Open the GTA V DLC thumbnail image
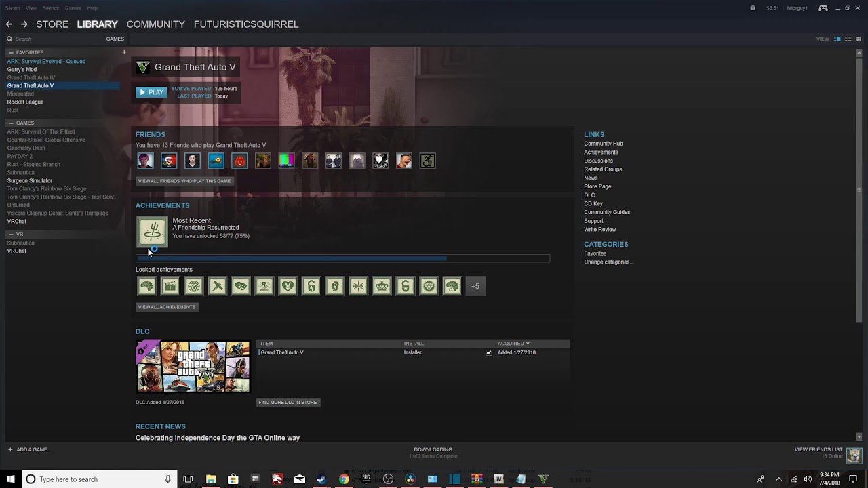The image size is (868, 488). tap(193, 367)
